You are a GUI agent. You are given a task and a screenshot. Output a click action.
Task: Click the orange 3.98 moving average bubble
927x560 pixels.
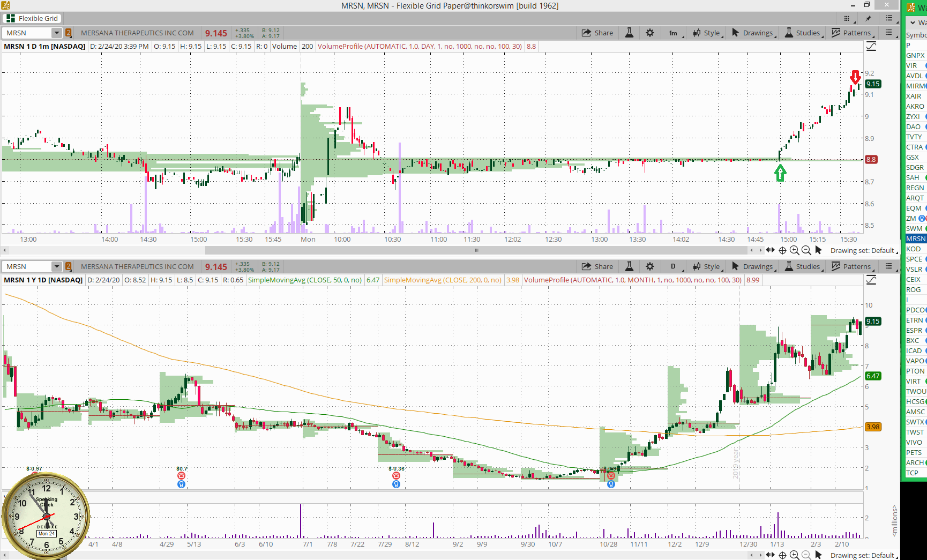pyautogui.click(x=873, y=427)
